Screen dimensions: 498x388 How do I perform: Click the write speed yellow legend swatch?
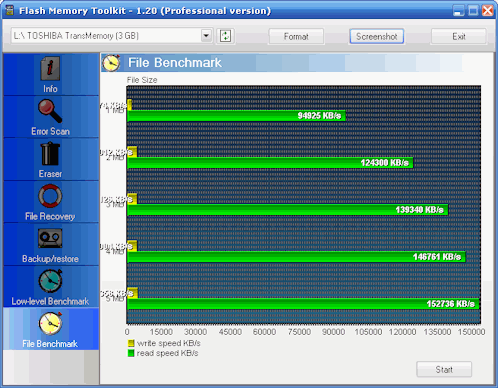tap(131, 343)
